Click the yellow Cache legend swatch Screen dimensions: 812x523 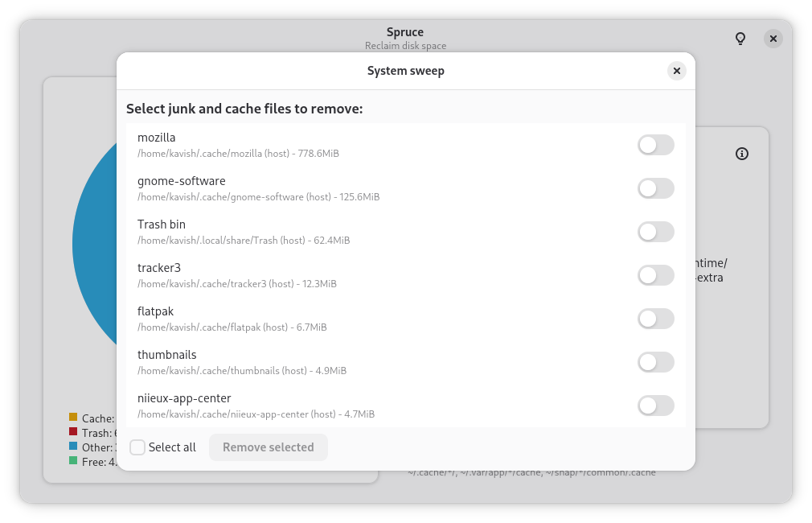click(73, 418)
